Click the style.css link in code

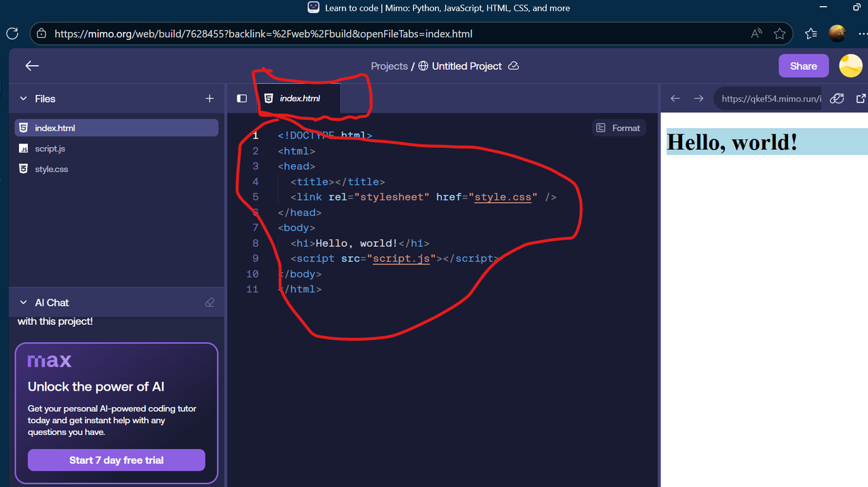[502, 197]
